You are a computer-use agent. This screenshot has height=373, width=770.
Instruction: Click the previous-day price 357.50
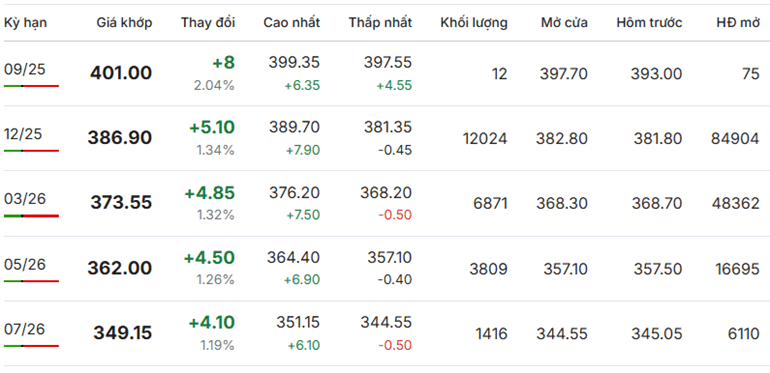pyautogui.click(x=658, y=269)
